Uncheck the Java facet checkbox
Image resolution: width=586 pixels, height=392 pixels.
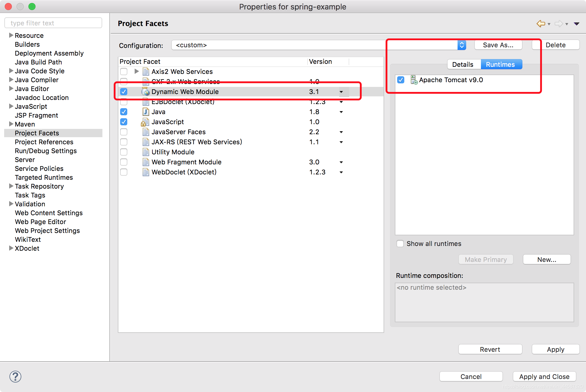pyautogui.click(x=124, y=112)
